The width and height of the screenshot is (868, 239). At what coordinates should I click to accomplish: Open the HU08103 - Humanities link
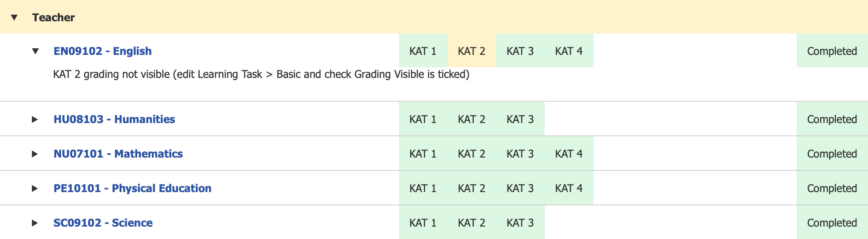coord(114,119)
